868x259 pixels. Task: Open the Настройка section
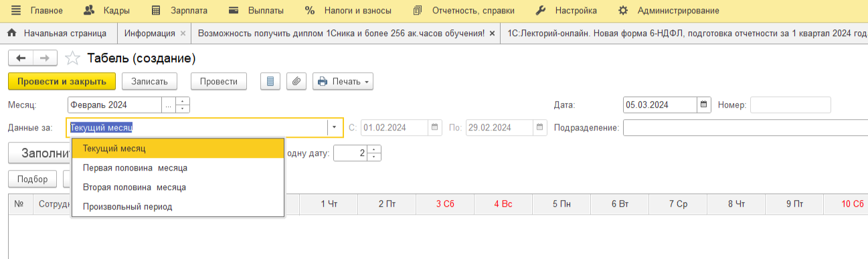pyautogui.click(x=566, y=10)
